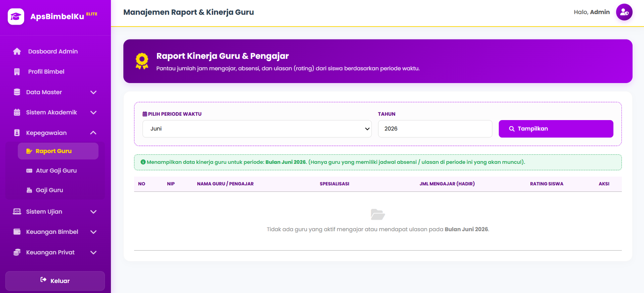Click the empty folder icon in table
The image size is (644, 293).
click(x=378, y=214)
